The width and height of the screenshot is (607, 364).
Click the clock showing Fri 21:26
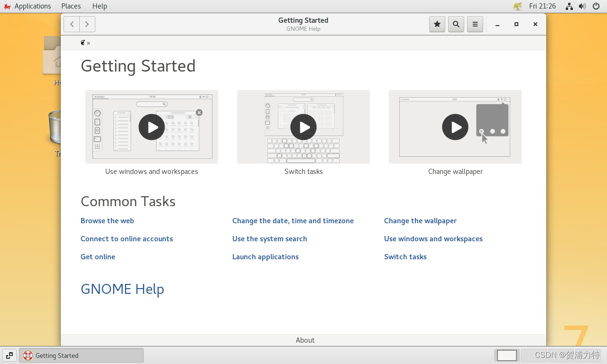543,6
